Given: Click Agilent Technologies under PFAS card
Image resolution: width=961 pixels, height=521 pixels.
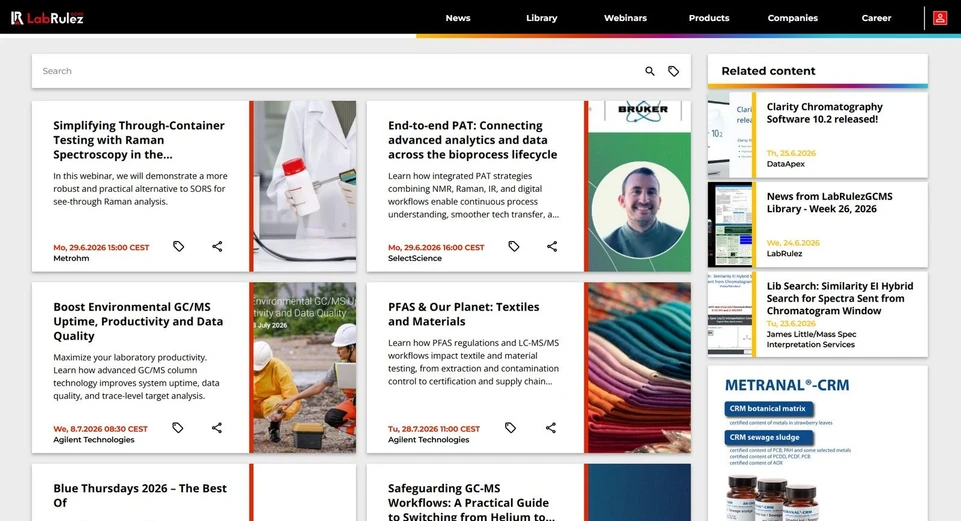Looking at the screenshot, I should [428, 439].
